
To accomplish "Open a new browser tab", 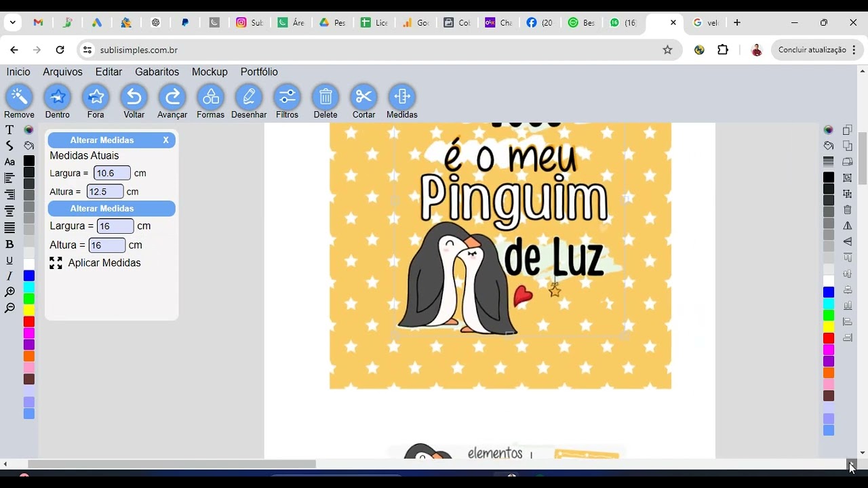I will [737, 22].
